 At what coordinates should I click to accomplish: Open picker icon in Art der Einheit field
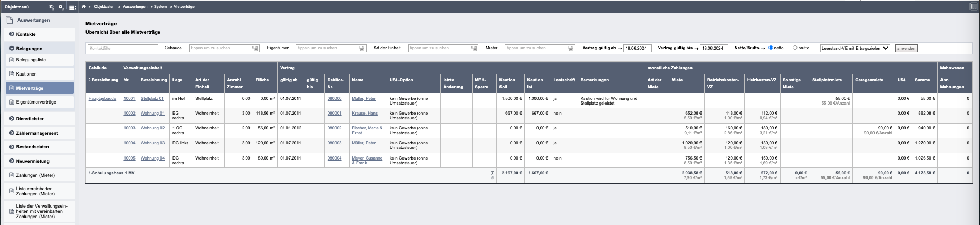click(474, 48)
